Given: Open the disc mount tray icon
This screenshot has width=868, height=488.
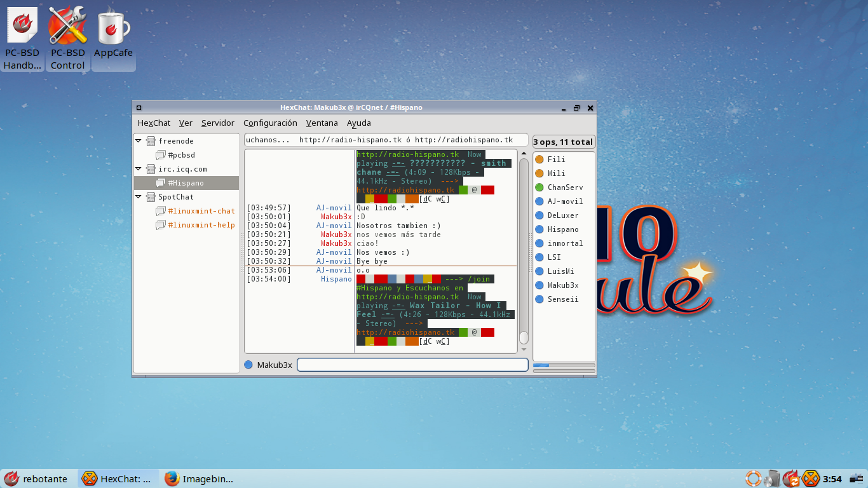Looking at the screenshot, I should [x=772, y=478].
